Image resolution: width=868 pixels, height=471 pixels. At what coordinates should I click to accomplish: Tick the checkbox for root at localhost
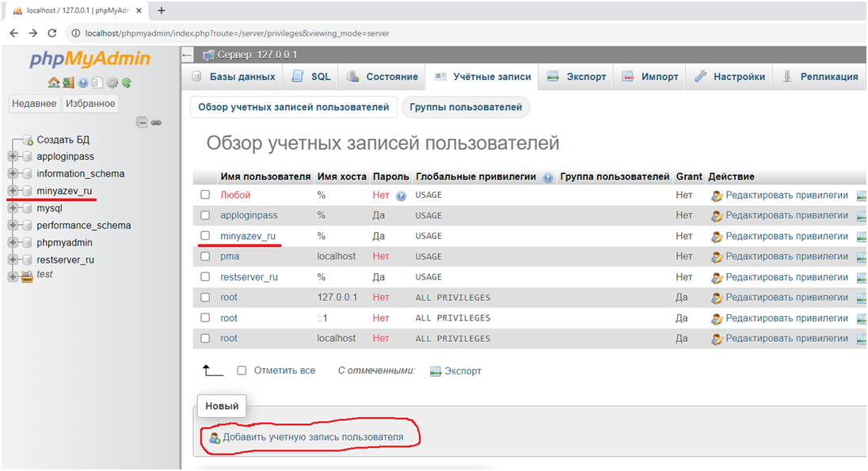[205, 338]
